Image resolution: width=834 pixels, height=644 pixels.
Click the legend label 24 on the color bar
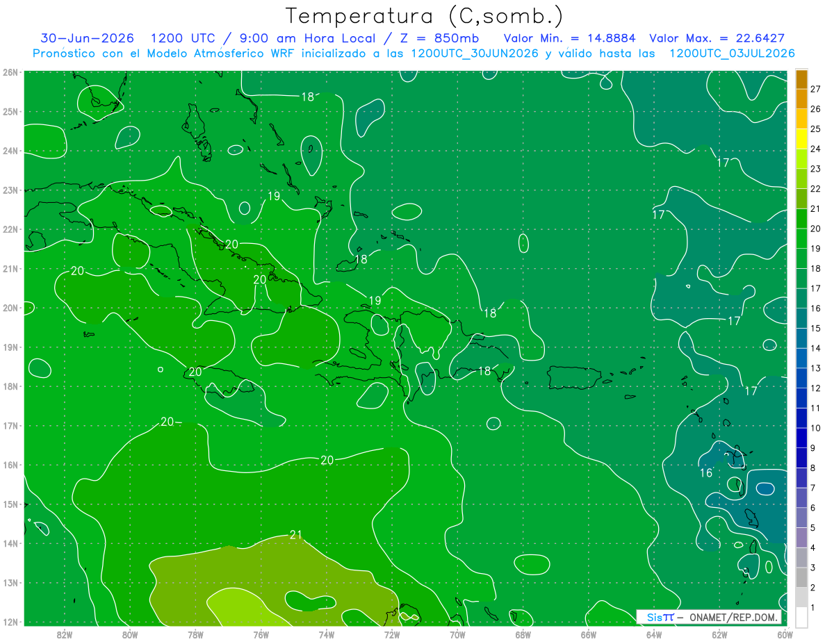point(815,149)
